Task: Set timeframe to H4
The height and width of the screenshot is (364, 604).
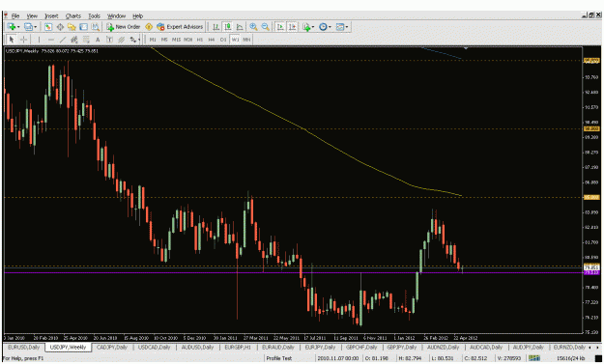Action: tap(212, 40)
